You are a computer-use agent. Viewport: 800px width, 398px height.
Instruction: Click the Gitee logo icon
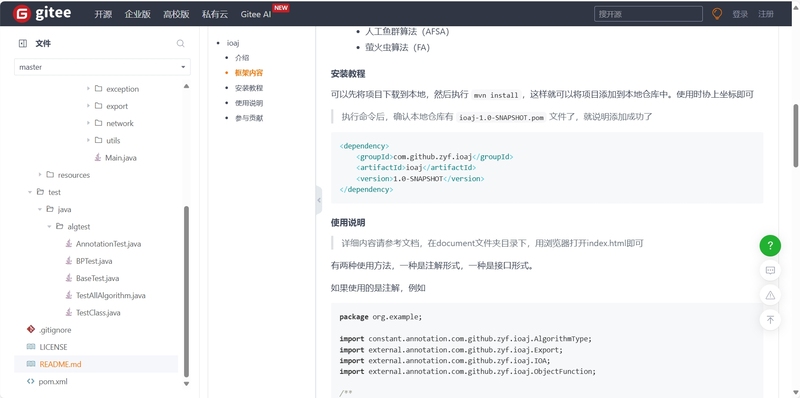point(22,14)
